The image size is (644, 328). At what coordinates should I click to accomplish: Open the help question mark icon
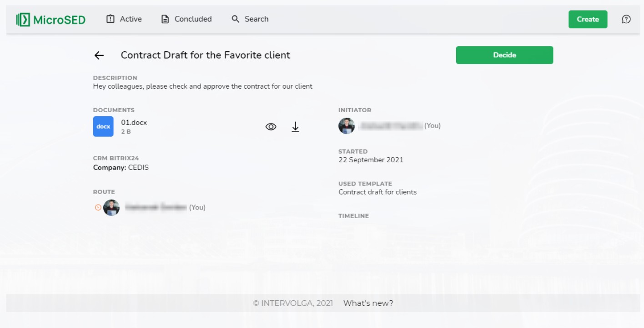[x=626, y=19]
